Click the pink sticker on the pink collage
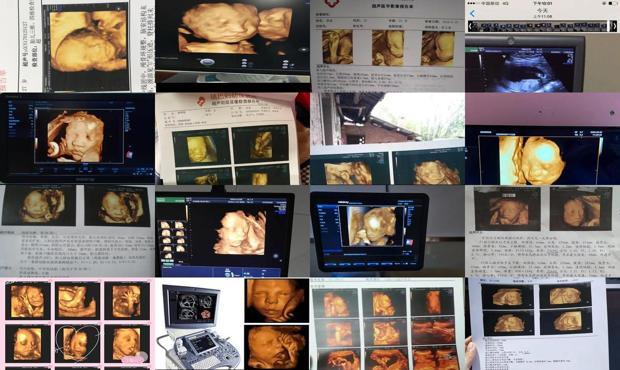 click(133, 359)
